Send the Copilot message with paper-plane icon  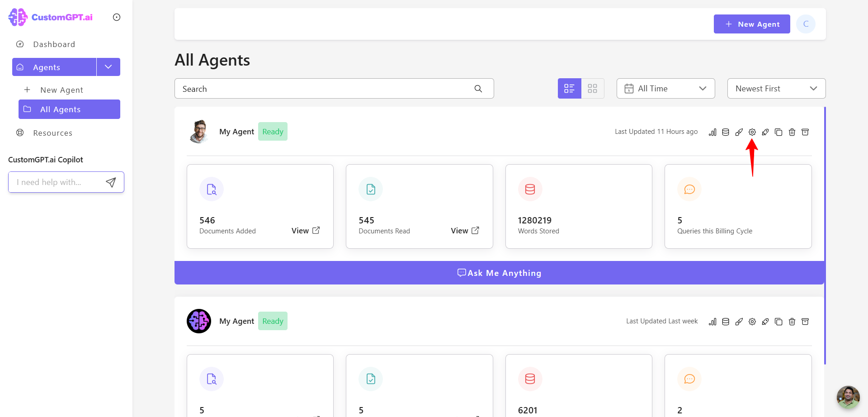coord(111,182)
